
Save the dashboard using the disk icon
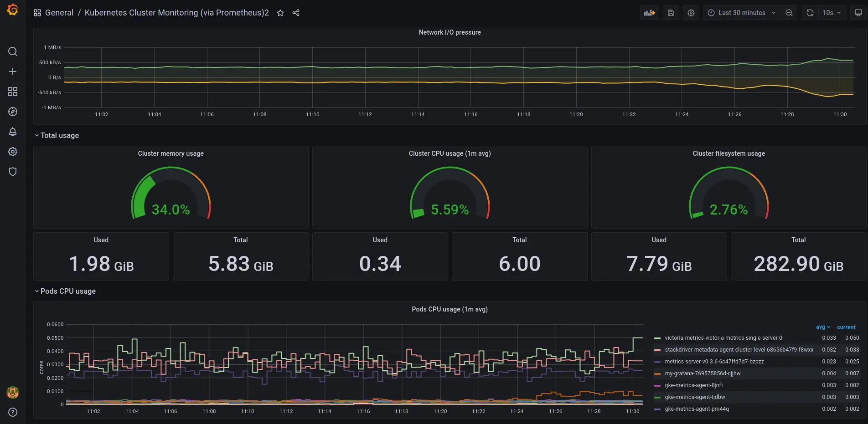(671, 13)
